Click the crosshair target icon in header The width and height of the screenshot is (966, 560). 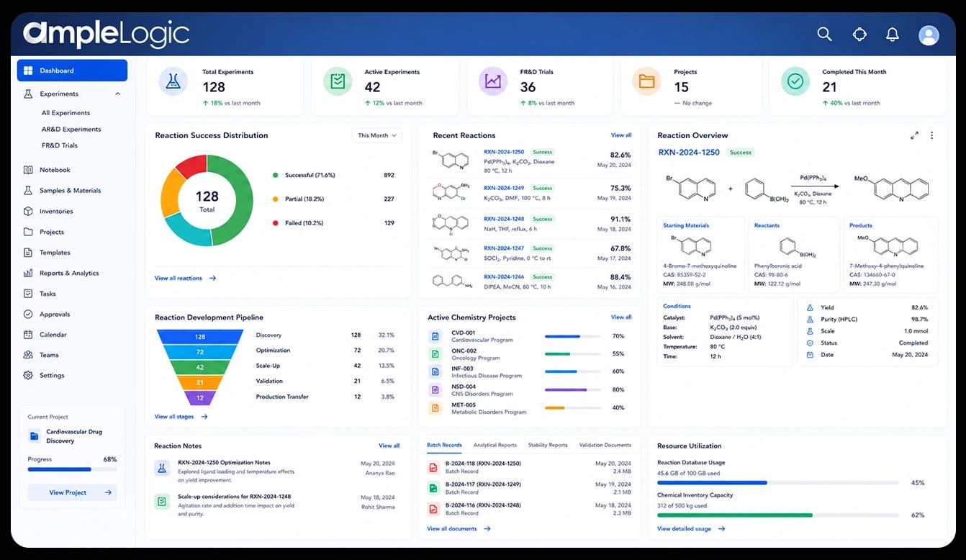click(x=859, y=34)
